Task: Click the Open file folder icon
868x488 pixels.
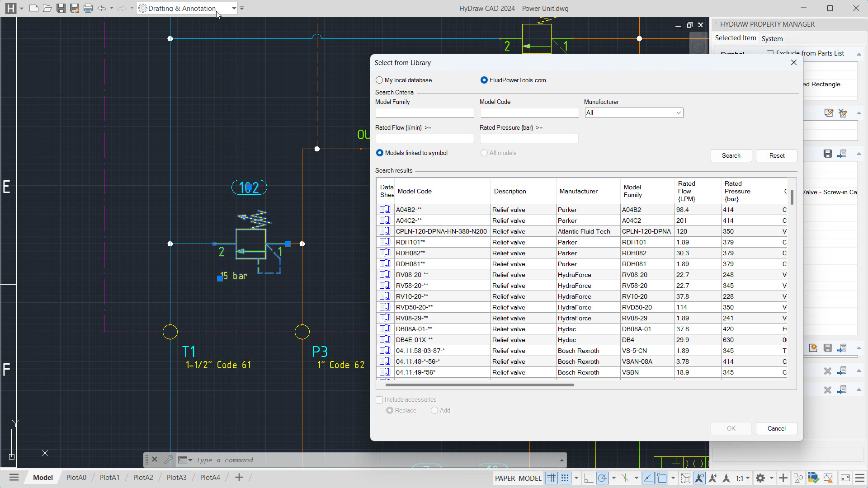Action: point(47,8)
